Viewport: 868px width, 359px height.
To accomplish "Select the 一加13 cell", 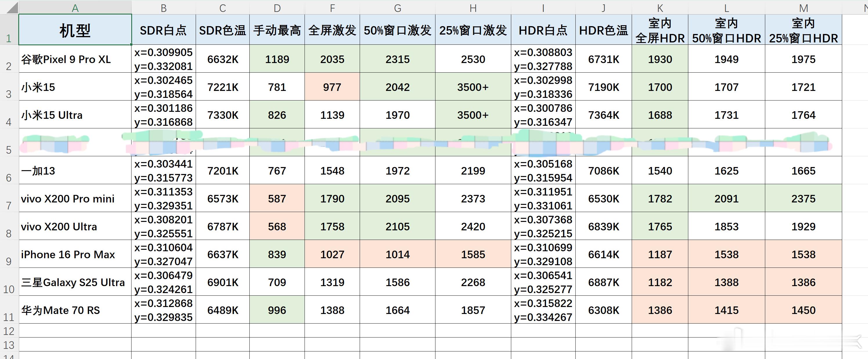I will (x=75, y=170).
